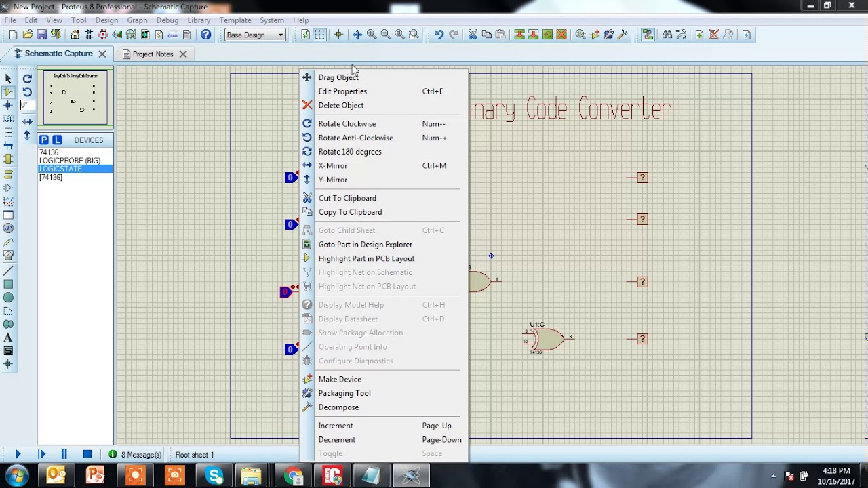Open Google Chrome from the taskbar
The image size is (868, 488).
click(294, 476)
